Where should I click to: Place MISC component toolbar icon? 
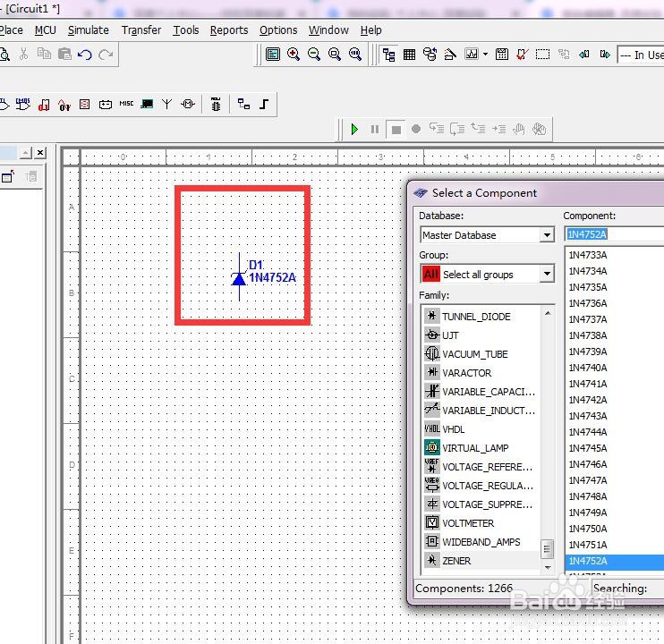(126, 104)
